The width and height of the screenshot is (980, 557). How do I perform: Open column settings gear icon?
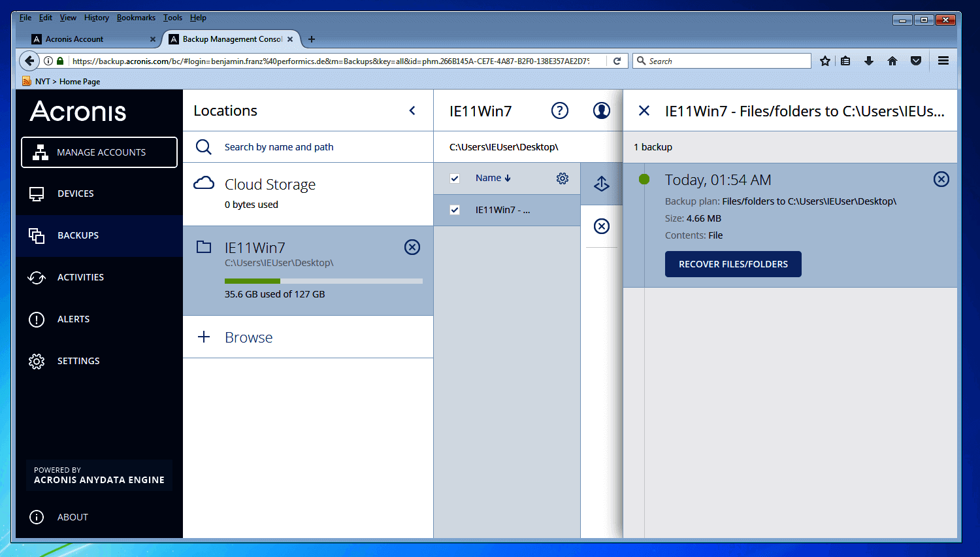tap(562, 178)
